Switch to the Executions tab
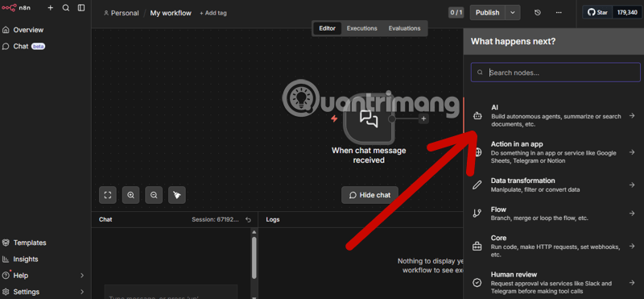 pos(361,28)
